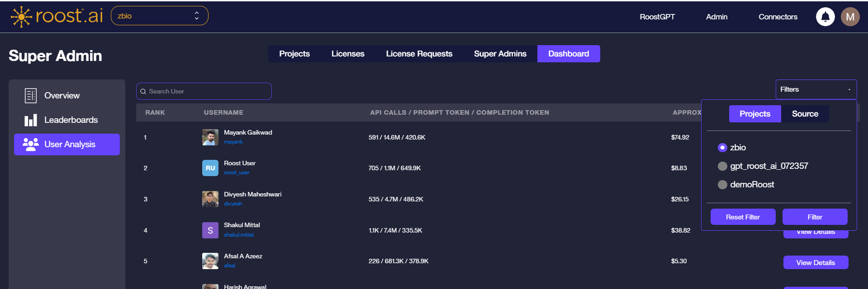Open the License Requests tab
Image resolution: width=868 pixels, height=289 pixels.
click(419, 54)
